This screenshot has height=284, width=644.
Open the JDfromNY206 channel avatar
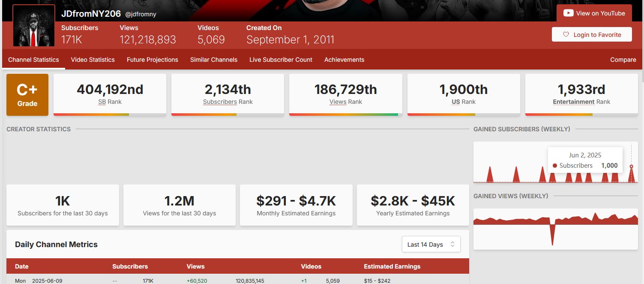tap(34, 26)
